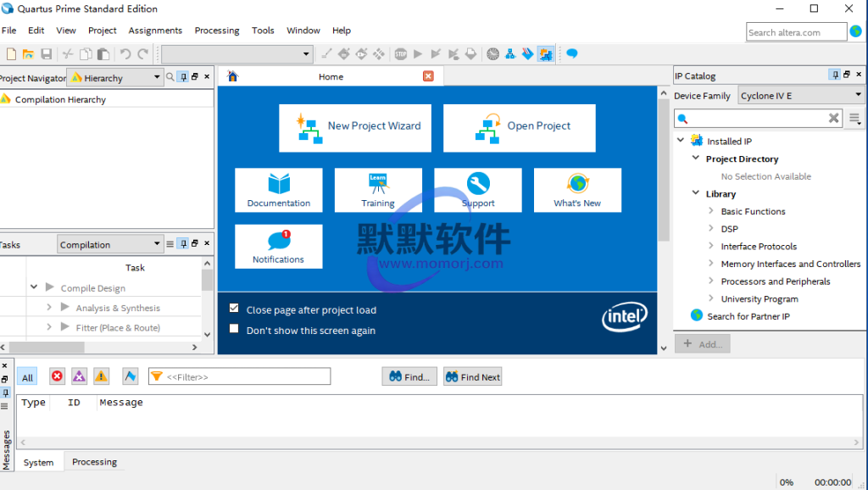Image resolution: width=868 pixels, height=490 pixels.
Task: Click the New Project Wizard button
Action: 355,128
